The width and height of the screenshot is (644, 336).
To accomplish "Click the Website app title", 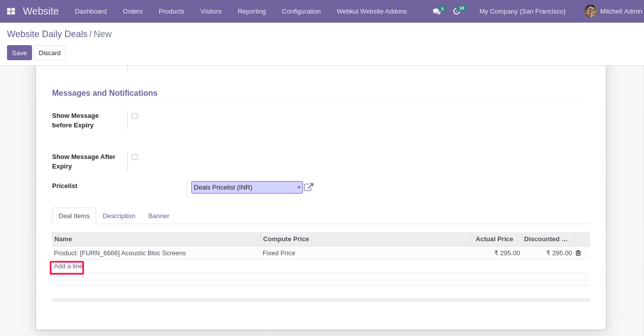I will click(41, 11).
